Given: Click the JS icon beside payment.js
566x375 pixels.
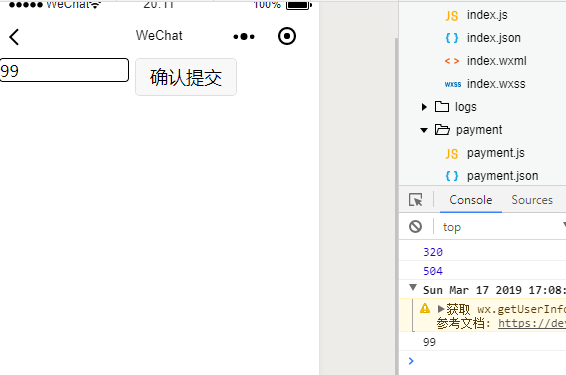Looking at the screenshot, I should click(x=452, y=154).
